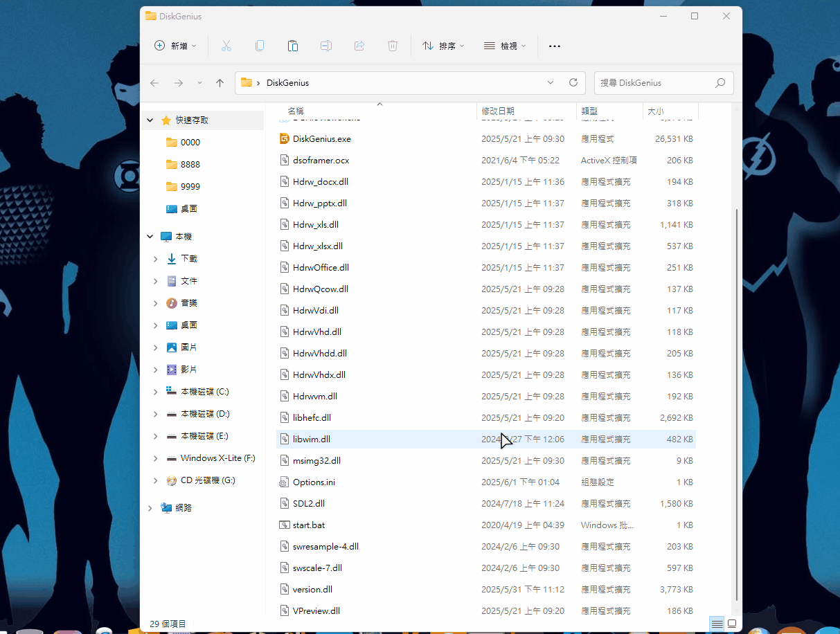Image resolution: width=840 pixels, height=634 pixels.
Task: Expand the Windows X-Lite (F:) tree node
Action: [x=156, y=458]
